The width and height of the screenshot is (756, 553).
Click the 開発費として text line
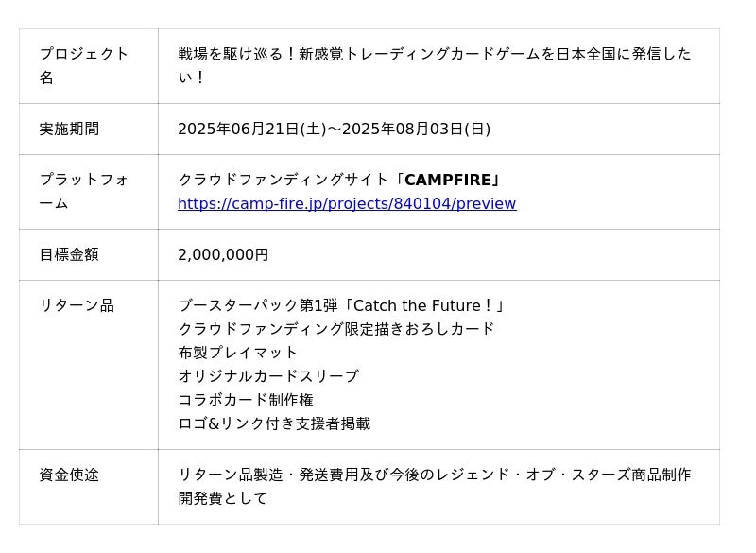tap(223, 498)
